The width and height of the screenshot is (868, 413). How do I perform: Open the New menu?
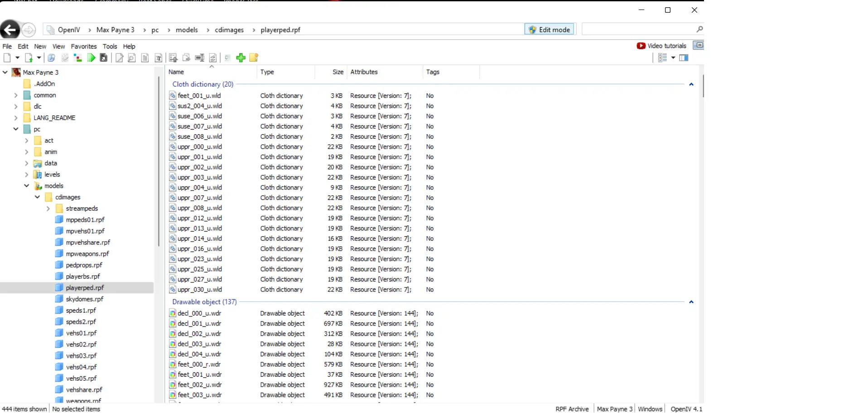[x=40, y=46]
